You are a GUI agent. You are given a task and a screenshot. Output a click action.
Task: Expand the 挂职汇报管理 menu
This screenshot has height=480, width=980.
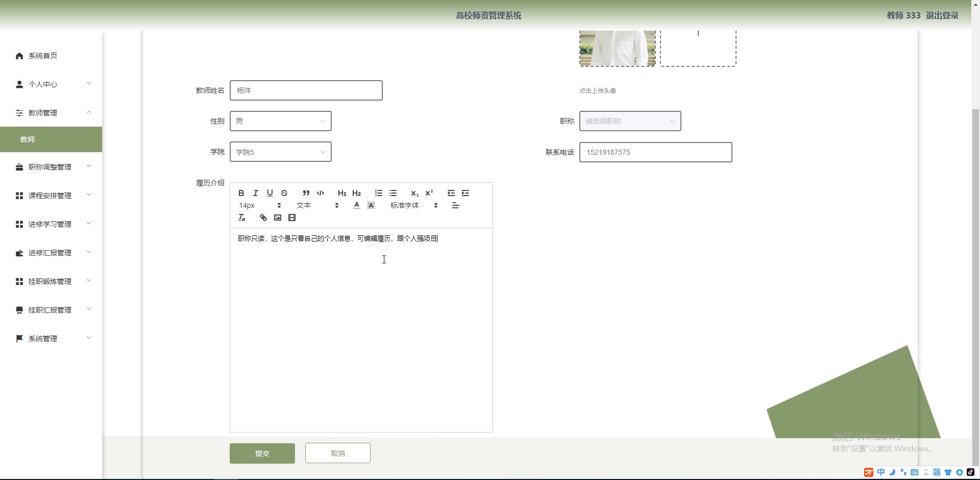point(51,310)
